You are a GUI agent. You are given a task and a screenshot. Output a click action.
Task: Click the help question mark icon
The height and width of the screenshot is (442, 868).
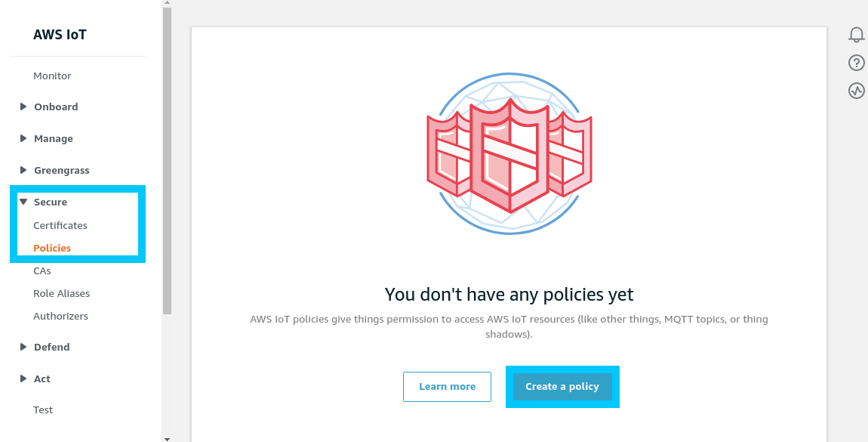tap(856, 62)
